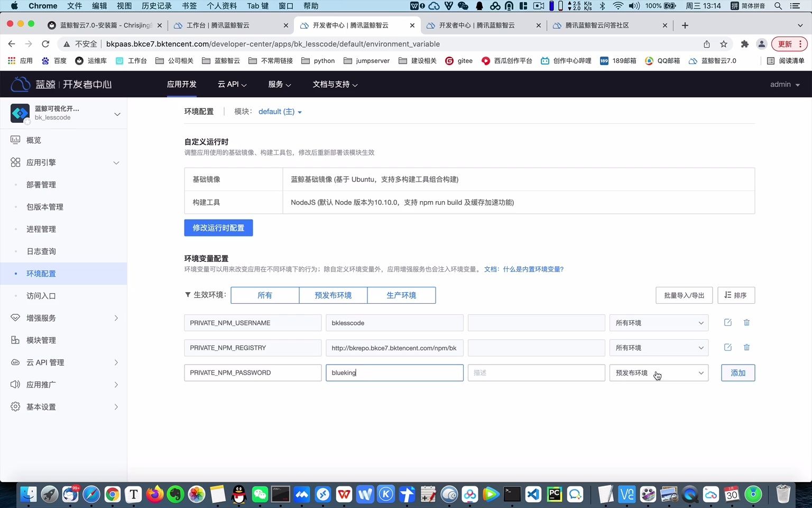Delete the PRIVATE_NPM_REGISTRY variable
Screen dimensions: 812x508
[x=746, y=347]
